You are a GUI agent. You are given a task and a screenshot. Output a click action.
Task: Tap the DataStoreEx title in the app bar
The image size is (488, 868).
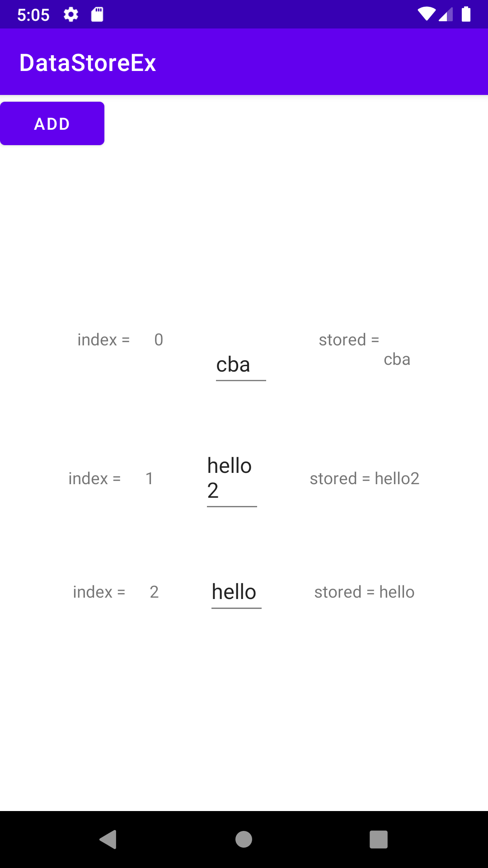(x=88, y=62)
